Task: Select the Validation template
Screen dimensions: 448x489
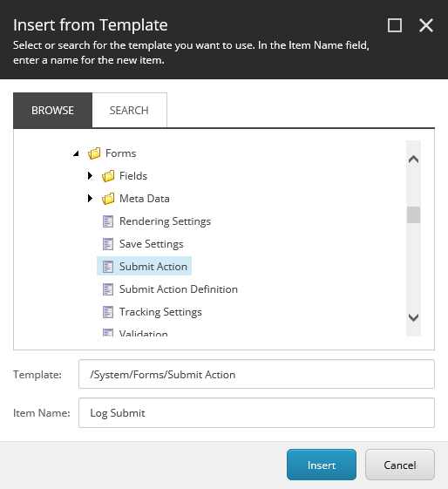Action: coord(144,333)
